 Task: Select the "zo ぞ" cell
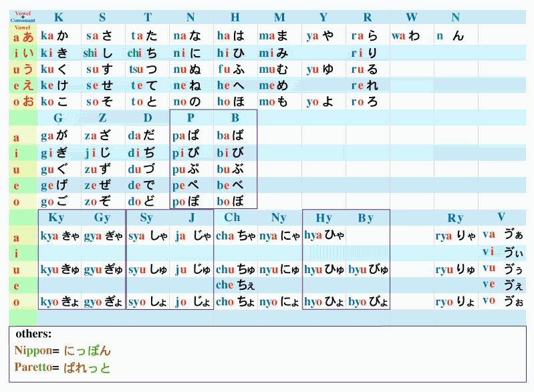tap(98, 201)
